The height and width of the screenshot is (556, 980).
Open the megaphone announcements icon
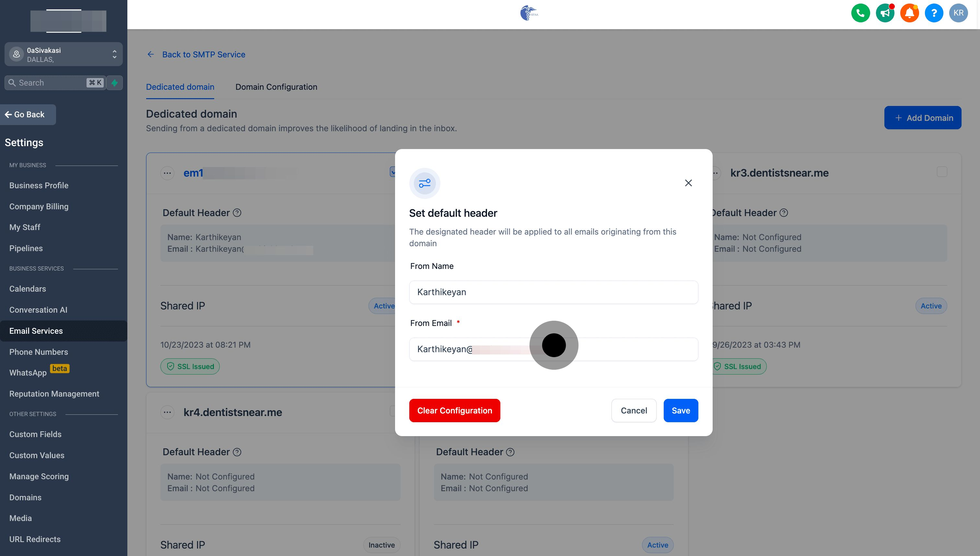click(x=885, y=13)
